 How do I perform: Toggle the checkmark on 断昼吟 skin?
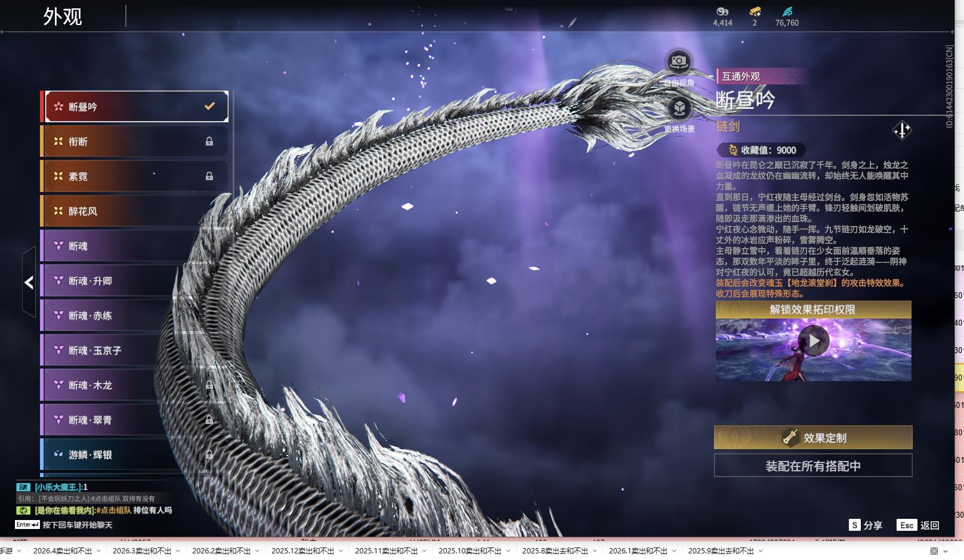point(209,106)
